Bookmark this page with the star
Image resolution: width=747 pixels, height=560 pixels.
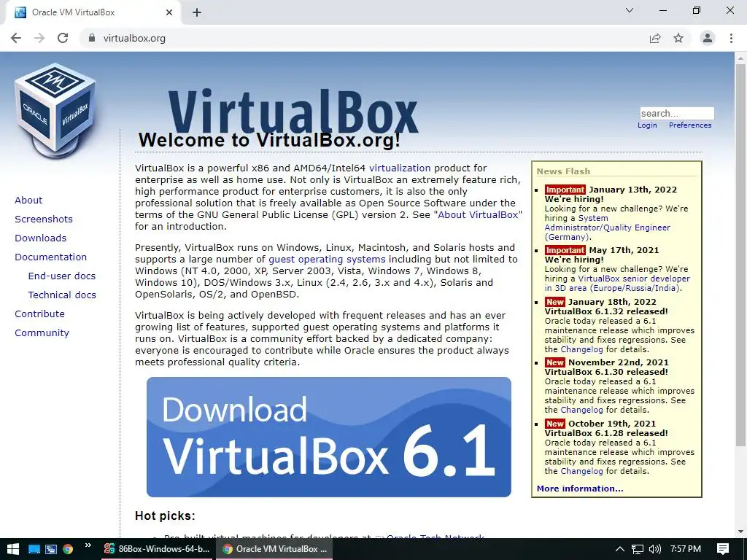pyautogui.click(x=678, y=38)
